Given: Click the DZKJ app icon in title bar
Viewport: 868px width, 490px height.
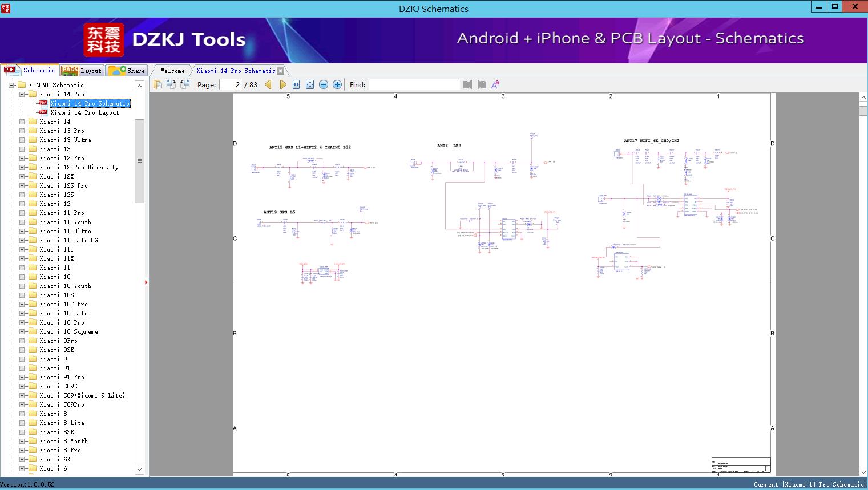Looking at the screenshot, I should pos(6,8).
